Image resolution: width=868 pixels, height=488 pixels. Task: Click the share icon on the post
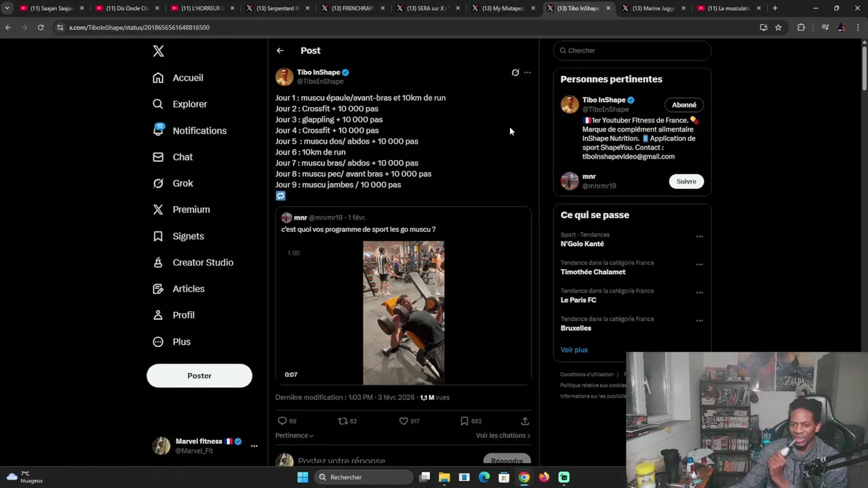pos(525,421)
